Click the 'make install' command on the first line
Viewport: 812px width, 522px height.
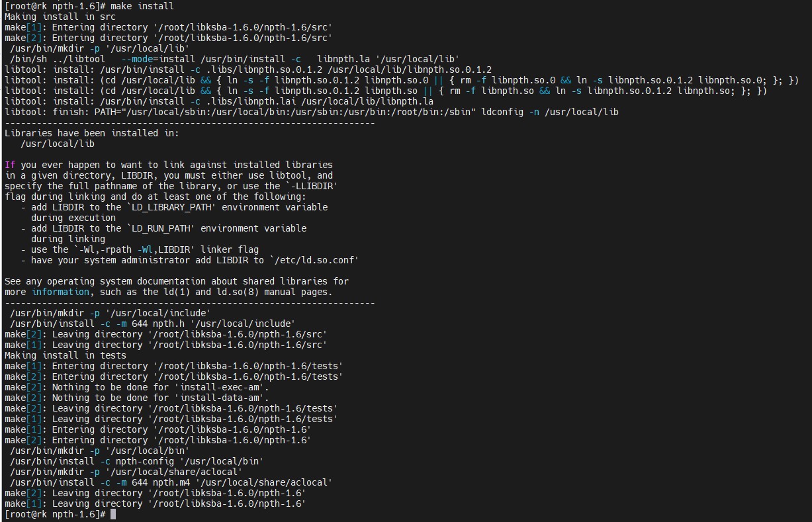pos(142,6)
